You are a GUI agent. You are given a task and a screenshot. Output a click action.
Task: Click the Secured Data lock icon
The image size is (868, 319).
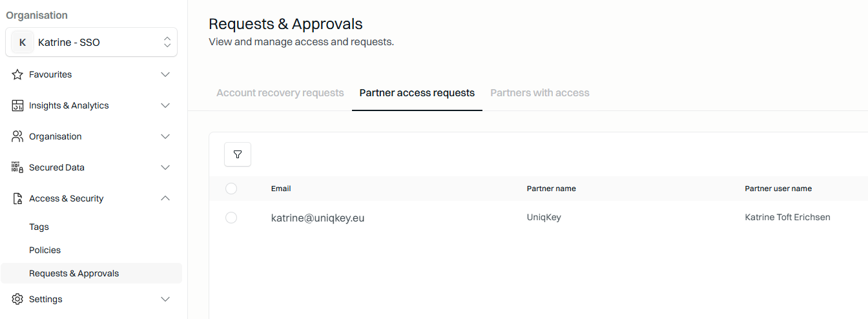click(x=17, y=167)
